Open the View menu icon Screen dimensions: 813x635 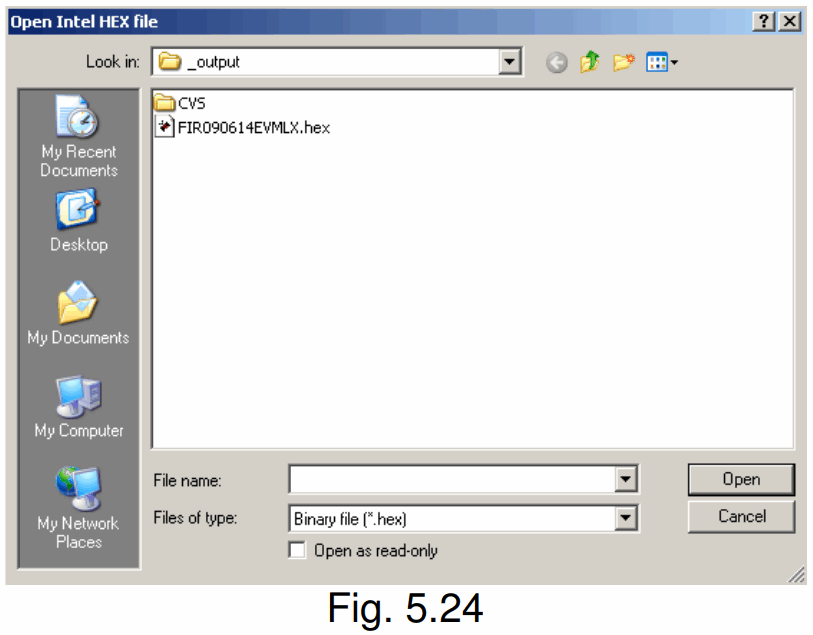point(662,63)
